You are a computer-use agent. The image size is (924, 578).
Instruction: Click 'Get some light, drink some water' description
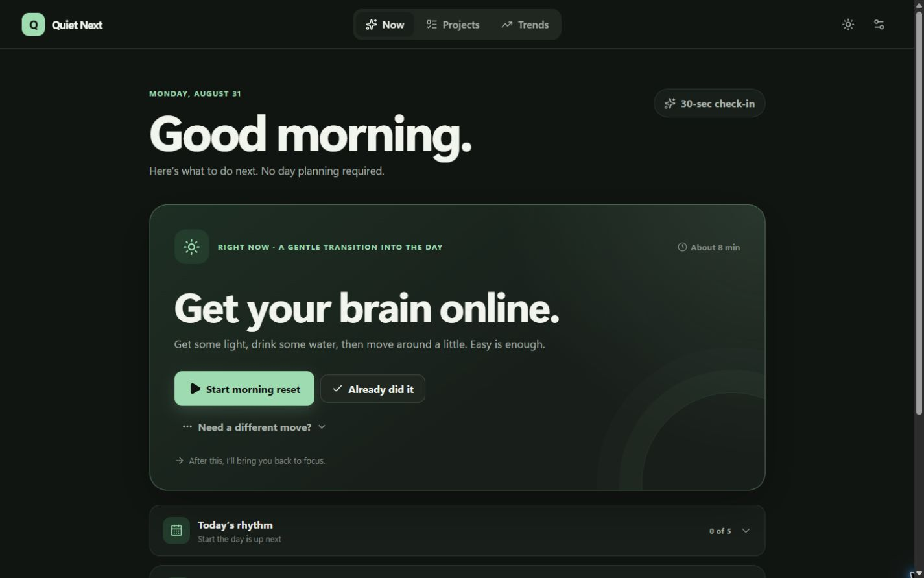359,344
